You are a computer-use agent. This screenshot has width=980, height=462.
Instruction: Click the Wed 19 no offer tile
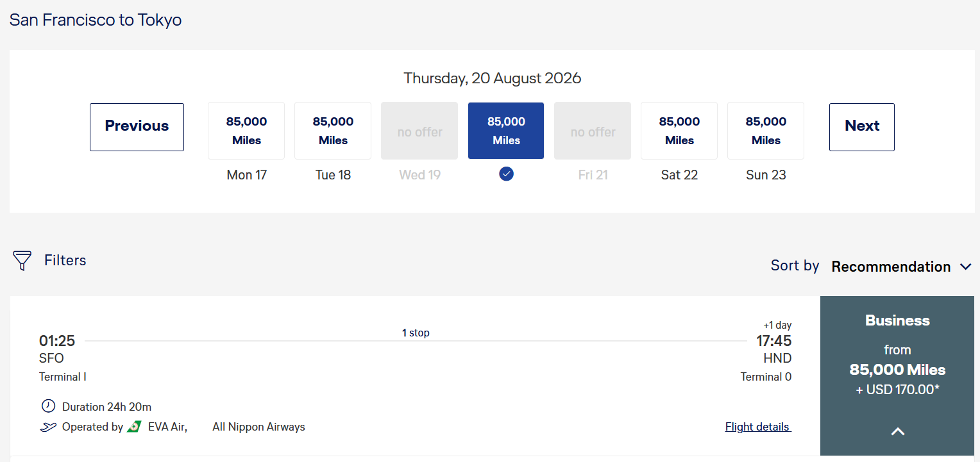[419, 131]
